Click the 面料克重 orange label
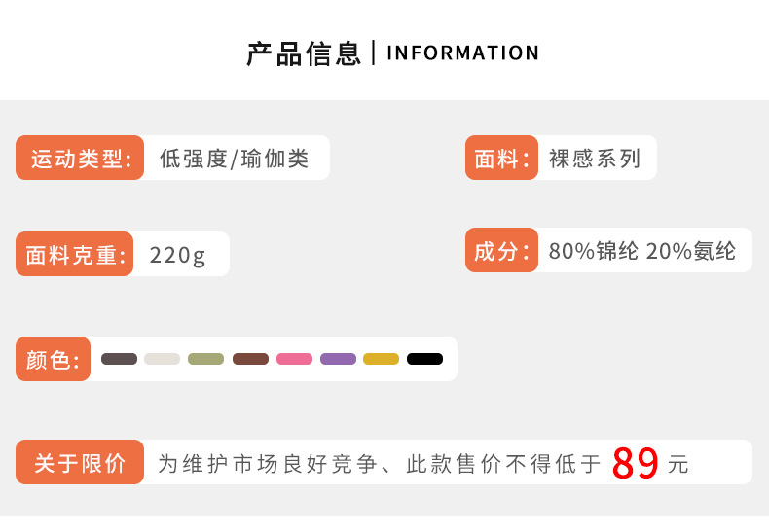Screen dimensions: 769x532 tap(74, 255)
